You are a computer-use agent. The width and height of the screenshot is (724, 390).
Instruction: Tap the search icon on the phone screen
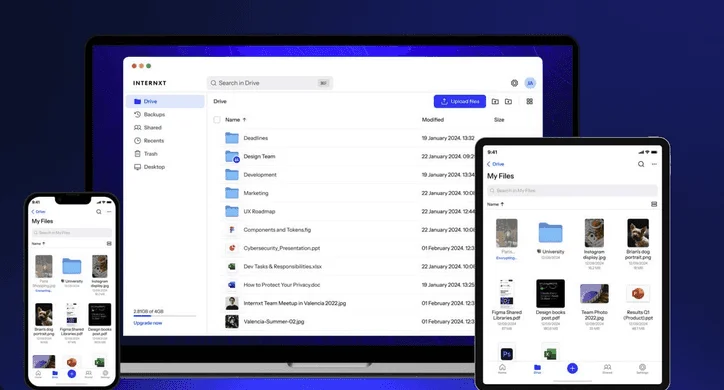click(x=98, y=212)
